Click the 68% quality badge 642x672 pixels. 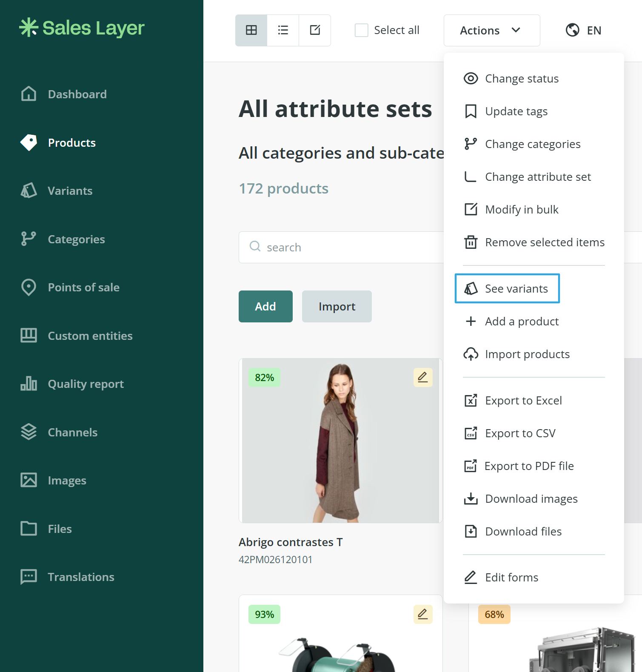494,614
